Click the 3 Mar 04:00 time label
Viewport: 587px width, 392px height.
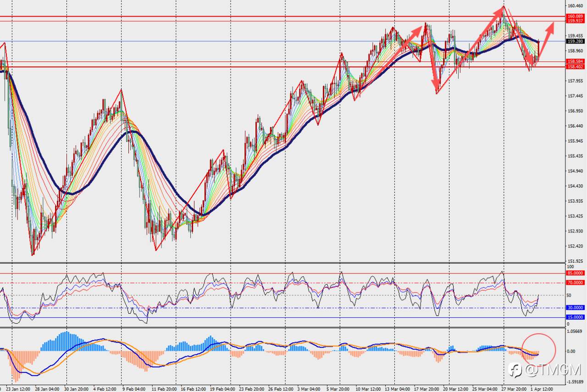(x=309, y=389)
